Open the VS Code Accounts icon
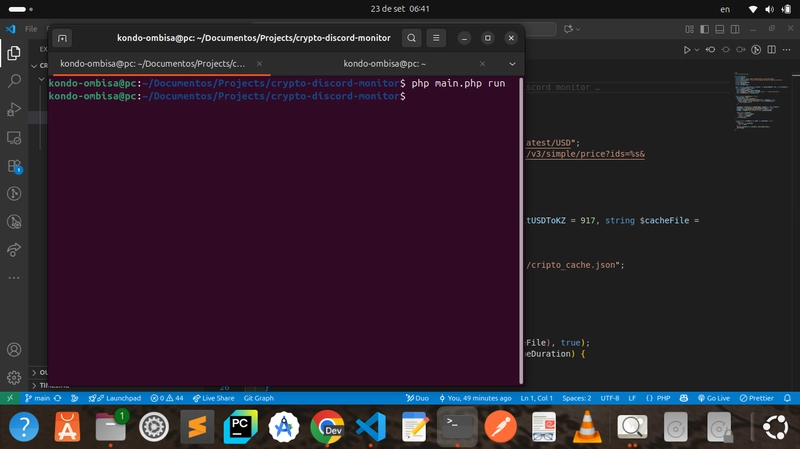The image size is (800, 449). pos(14,351)
